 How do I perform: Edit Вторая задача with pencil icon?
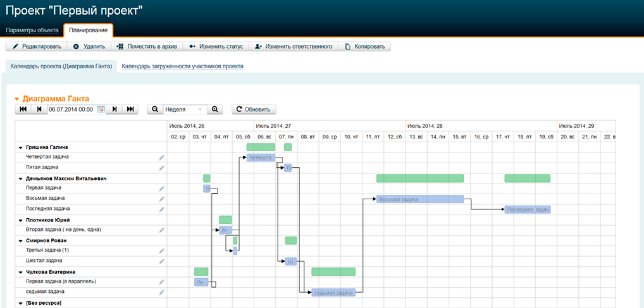click(161, 230)
